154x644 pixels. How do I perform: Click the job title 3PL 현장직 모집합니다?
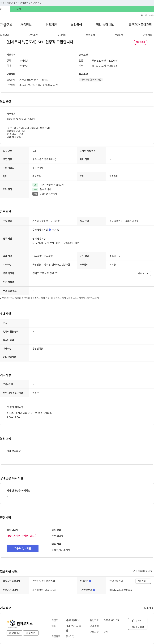pos(40,42)
